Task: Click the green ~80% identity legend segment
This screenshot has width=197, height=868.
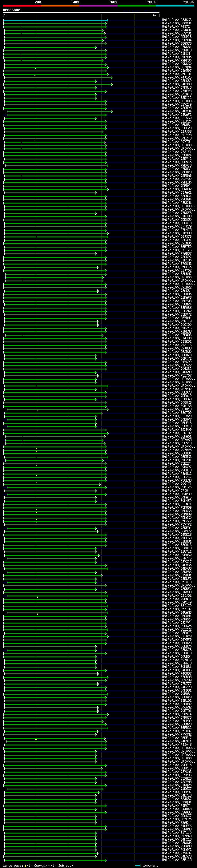Action: tap(137, 6)
